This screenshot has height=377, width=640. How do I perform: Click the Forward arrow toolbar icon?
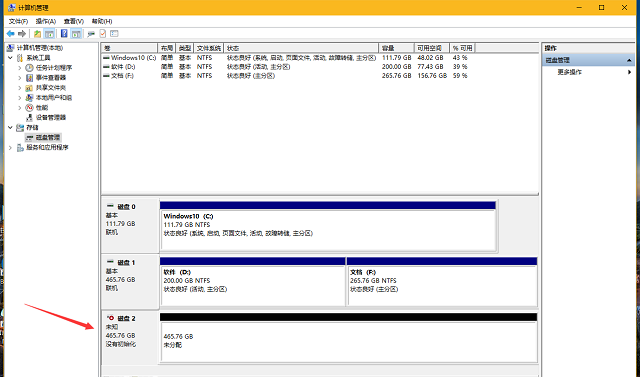click(22, 33)
